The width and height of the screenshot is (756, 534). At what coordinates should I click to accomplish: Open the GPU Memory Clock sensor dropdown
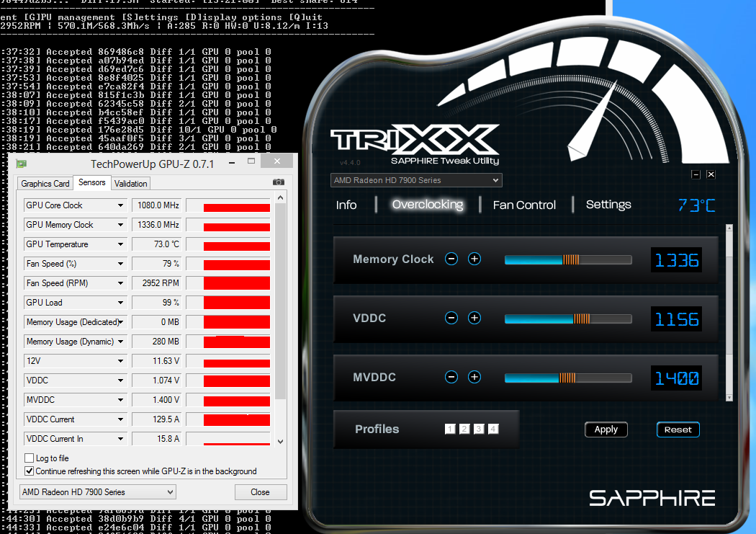120,225
